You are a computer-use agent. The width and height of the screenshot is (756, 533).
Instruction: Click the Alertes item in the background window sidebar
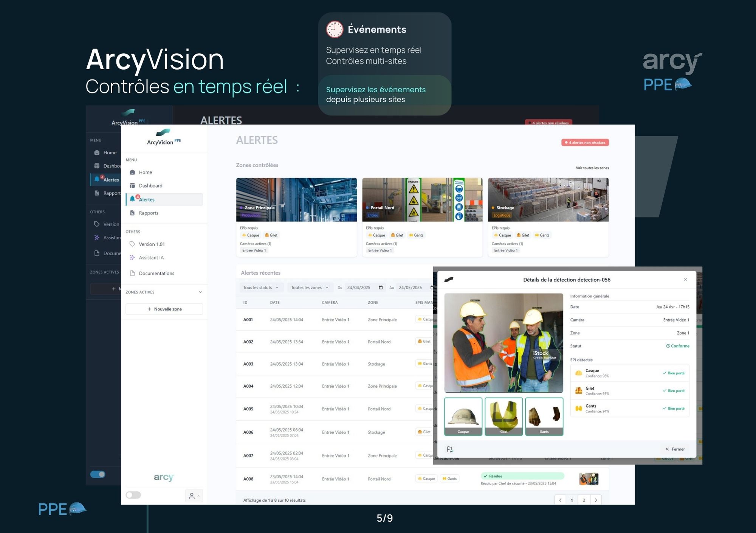pyautogui.click(x=106, y=180)
